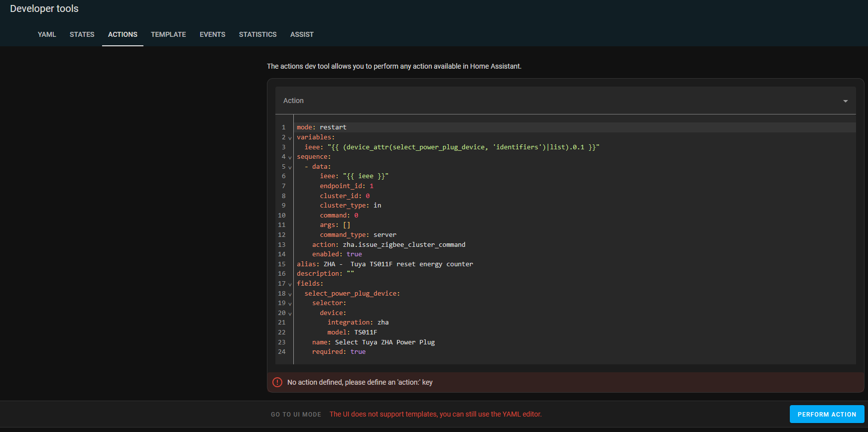The height and width of the screenshot is (432, 868).
Task: Open the Statistics tab
Action: pos(257,34)
